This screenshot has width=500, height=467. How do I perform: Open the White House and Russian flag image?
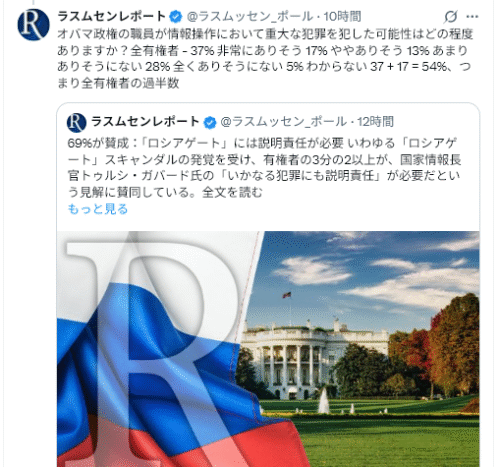(x=268, y=349)
